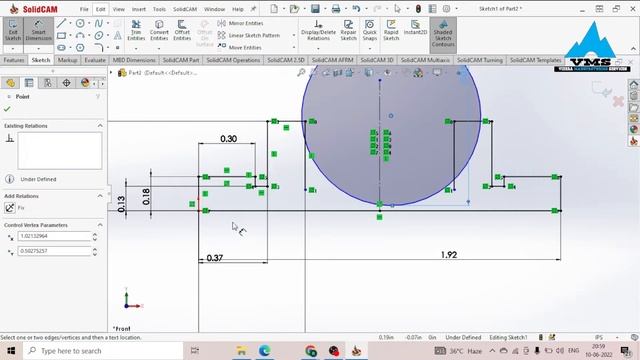Collapse the Existing Relations section
Viewport: 640px width, 360px height.
tap(100, 126)
